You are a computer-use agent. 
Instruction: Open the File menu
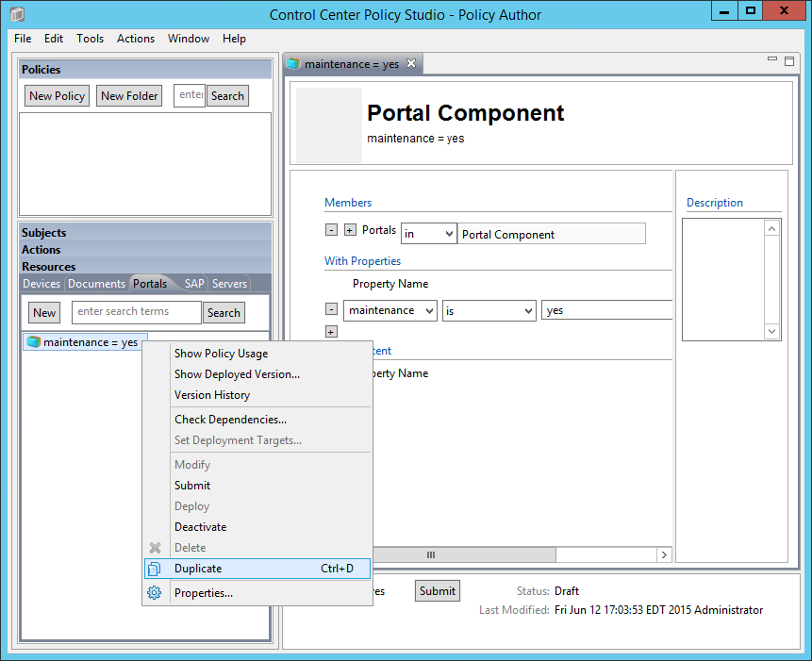point(23,39)
